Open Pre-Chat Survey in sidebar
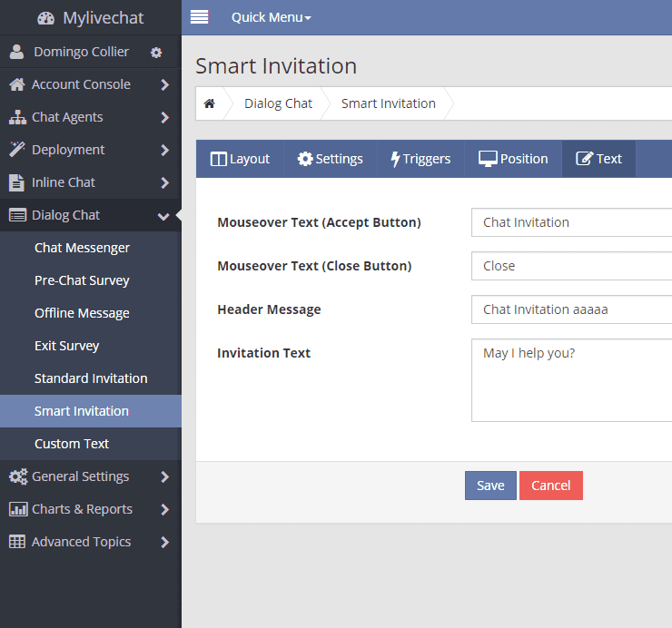 [82, 280]
